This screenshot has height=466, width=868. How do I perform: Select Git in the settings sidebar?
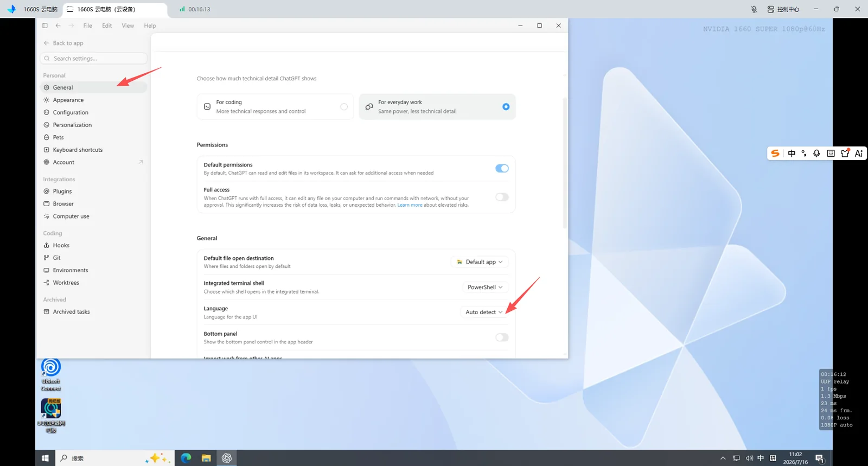(93, 258)
